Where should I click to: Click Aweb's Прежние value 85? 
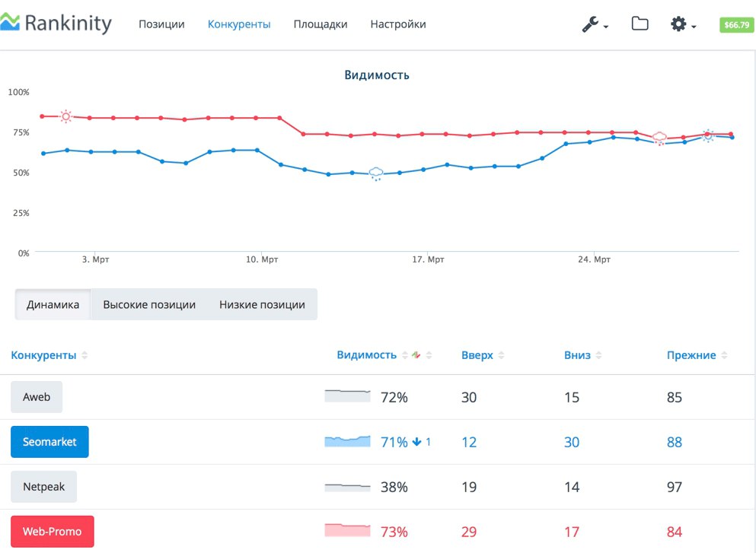[x=675, y=397]
